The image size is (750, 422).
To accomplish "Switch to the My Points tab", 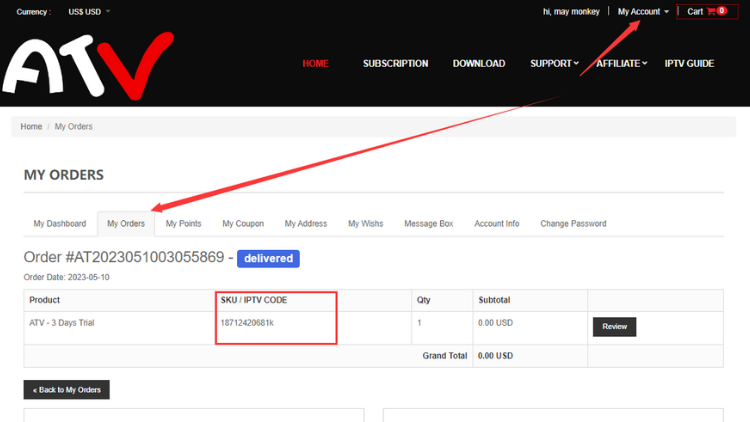I will coord(183,223).
